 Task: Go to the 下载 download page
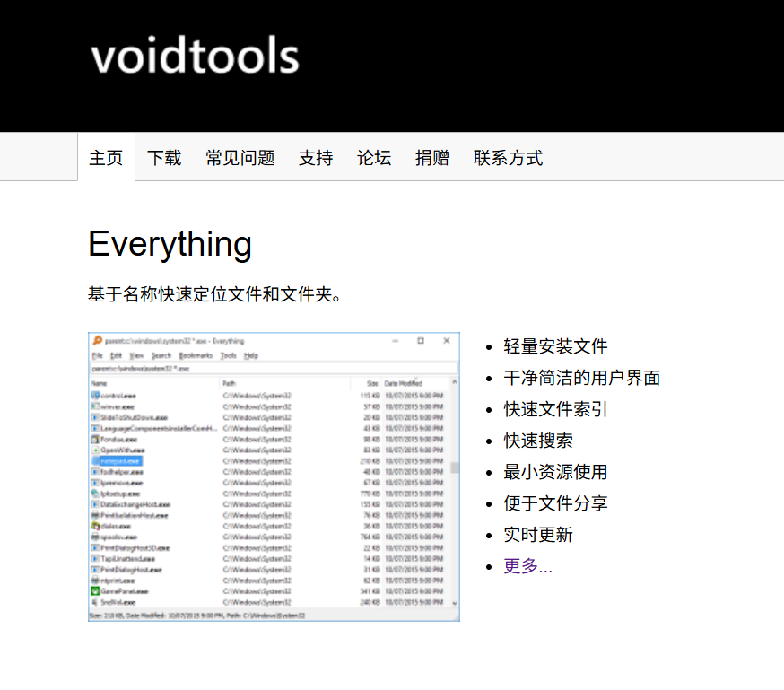click(164, 158)
